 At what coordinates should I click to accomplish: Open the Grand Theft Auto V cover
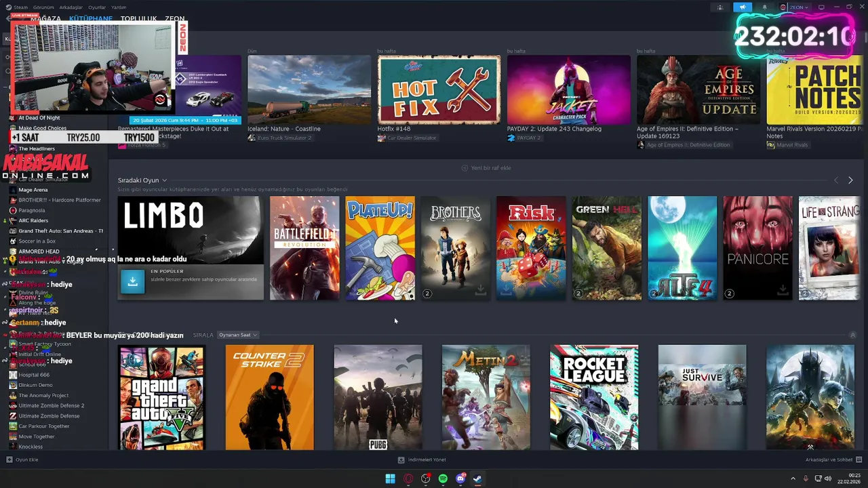161,397
